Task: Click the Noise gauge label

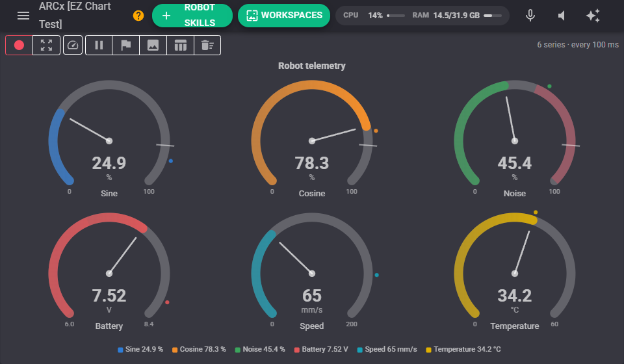Action: pyautogui.click(x=515, y=193)
